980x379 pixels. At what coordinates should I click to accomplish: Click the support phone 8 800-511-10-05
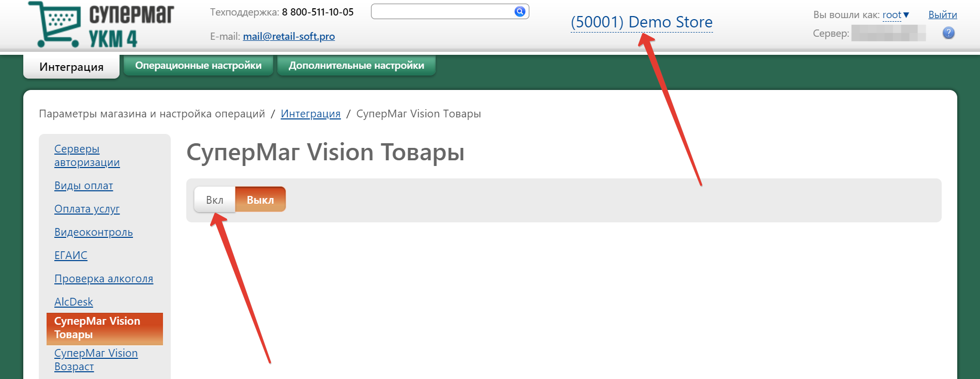tap(318, 12)
